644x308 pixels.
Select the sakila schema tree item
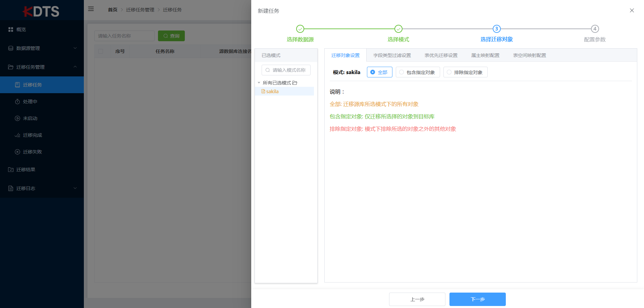tap(284, 91)
